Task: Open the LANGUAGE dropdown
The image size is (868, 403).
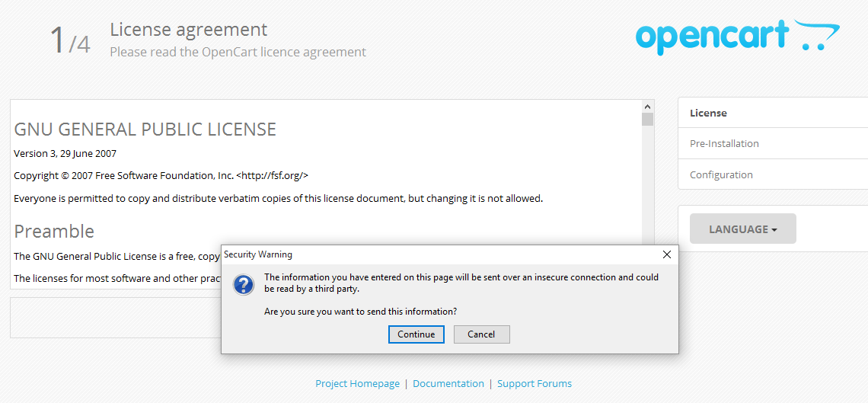Action: pos(743,229)
